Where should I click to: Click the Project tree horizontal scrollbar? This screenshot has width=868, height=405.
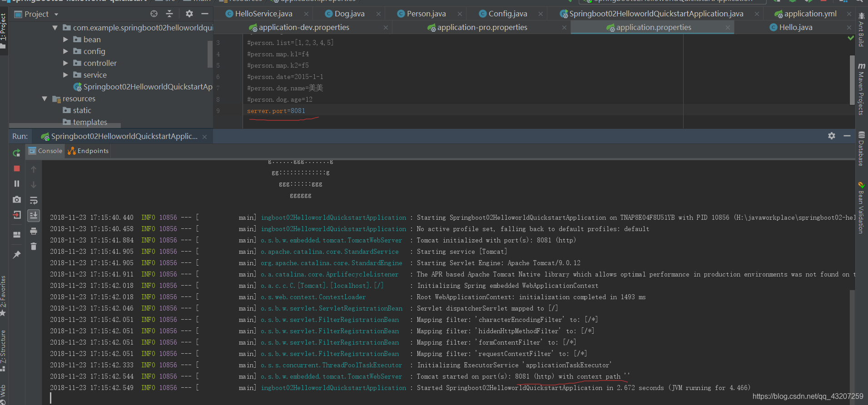pos(65,125)
